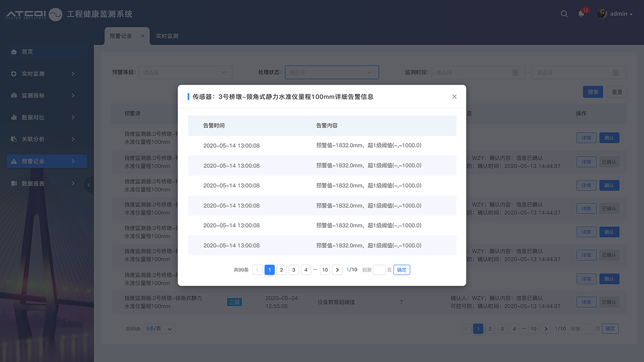This screenshot has width=644, height=362.
Task: Open the 处理状态 dropdown
Action: [332, 72]
